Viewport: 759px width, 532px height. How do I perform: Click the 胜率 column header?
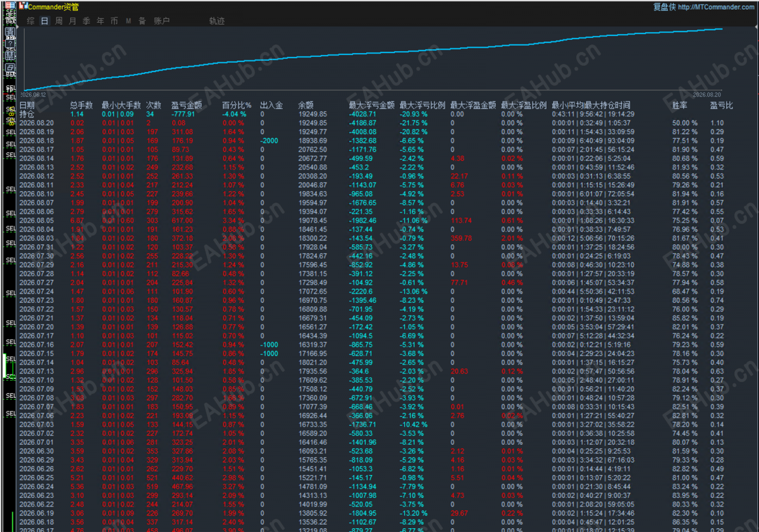[680, 105]
